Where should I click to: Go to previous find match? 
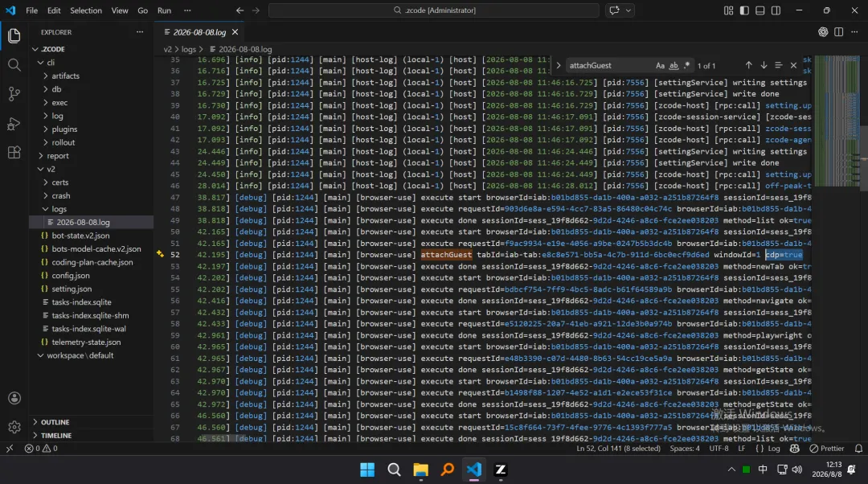coord(748,65)
